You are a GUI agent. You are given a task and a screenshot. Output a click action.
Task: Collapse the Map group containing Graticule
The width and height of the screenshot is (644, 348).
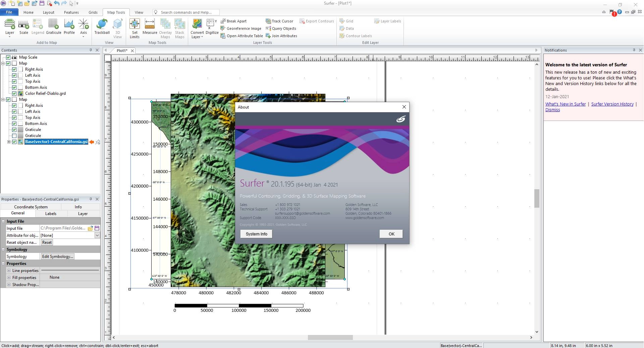pos(3,99)
